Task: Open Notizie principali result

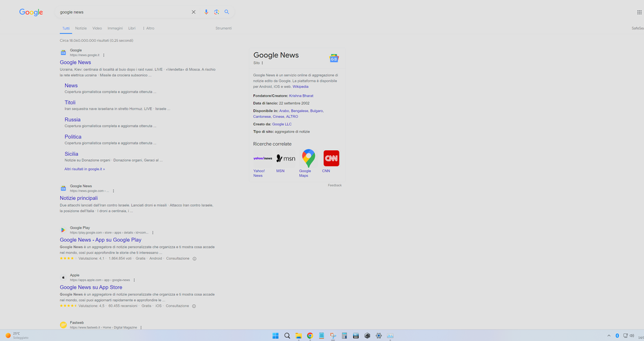Action: 79,198
